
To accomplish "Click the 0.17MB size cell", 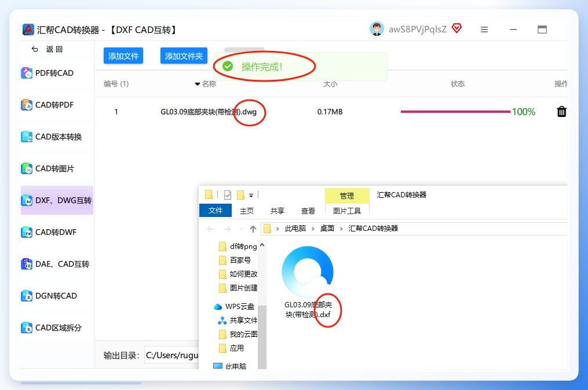I will [x=330, y=112].
